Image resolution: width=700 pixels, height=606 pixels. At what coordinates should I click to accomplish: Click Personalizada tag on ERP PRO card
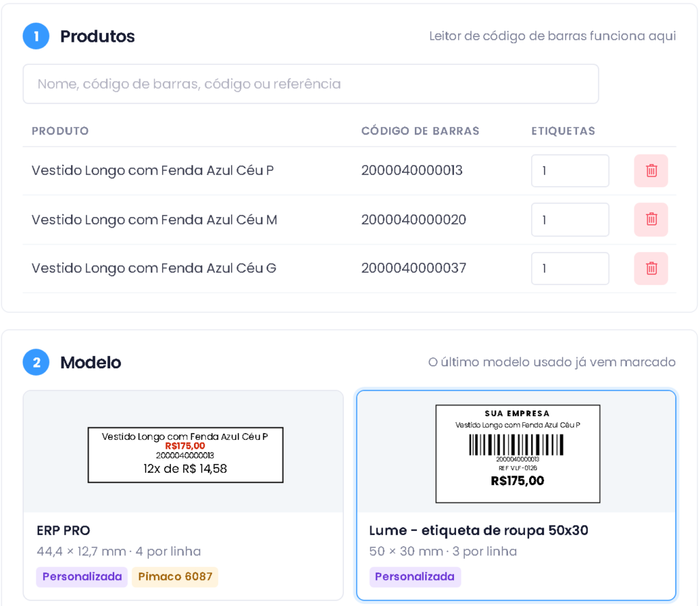tap(82, 577)
